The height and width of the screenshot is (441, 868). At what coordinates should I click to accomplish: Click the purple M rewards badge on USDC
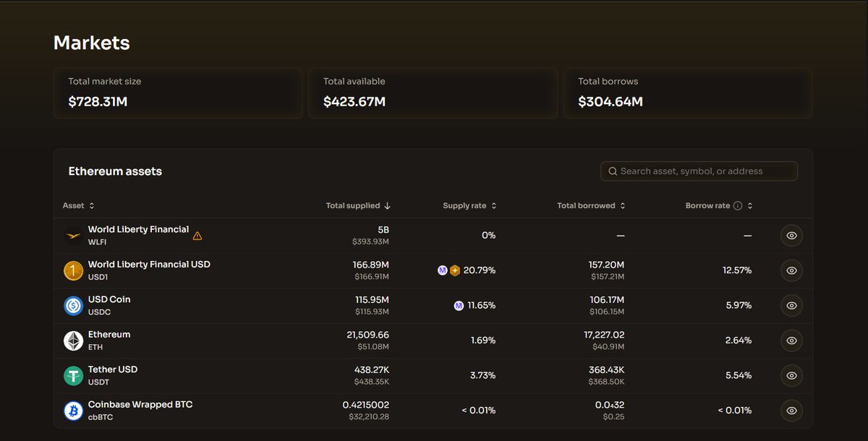[x=459, y=306]
